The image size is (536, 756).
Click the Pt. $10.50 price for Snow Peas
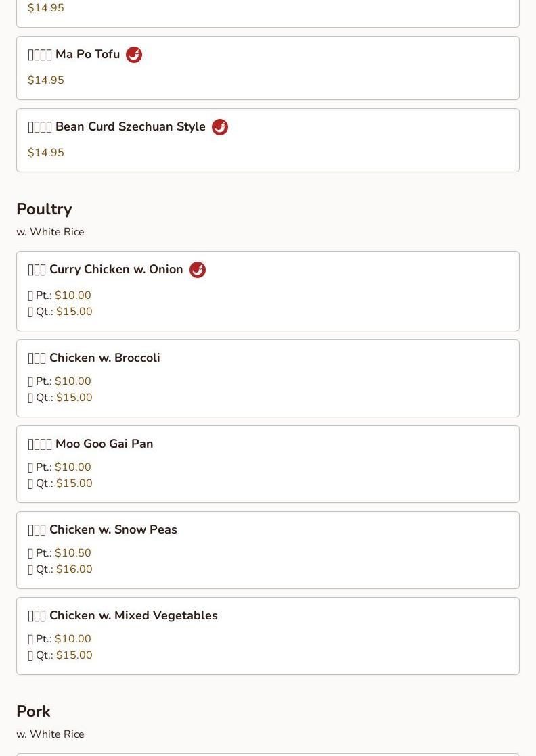click(x=72, y=553)
